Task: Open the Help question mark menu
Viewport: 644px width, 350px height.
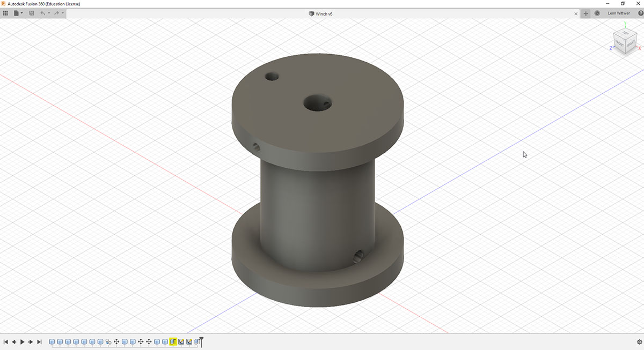Action: [x=640, y=13]
